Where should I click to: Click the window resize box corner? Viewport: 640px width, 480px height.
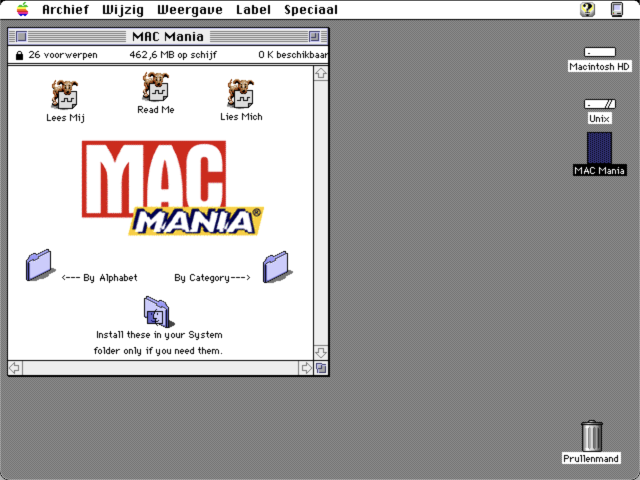(x=321, y=368)
